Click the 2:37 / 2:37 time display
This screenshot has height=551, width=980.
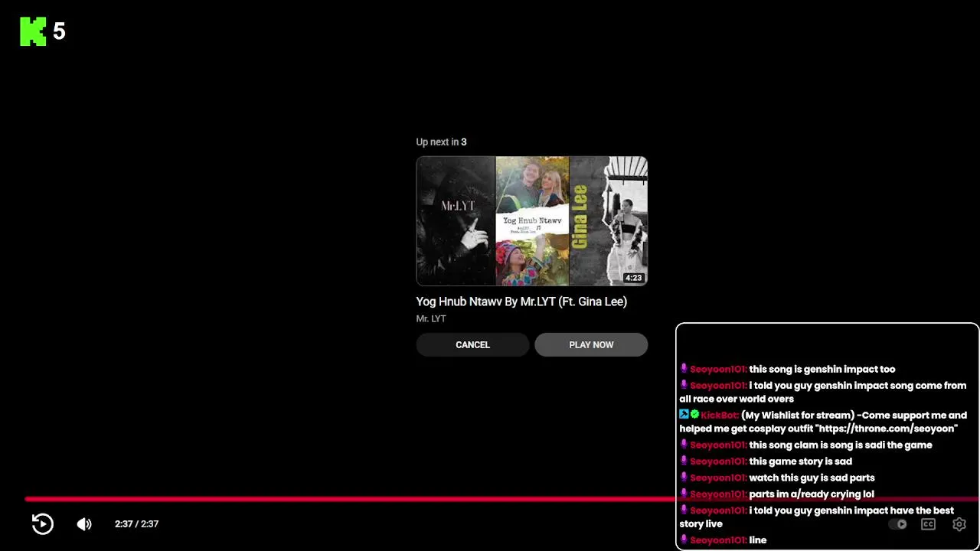tap(136, 524)
